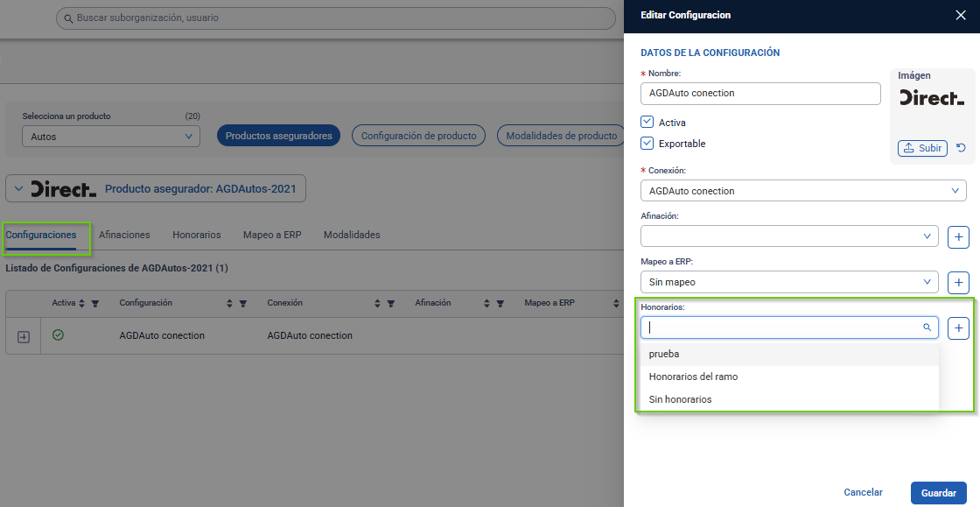Click the Guardar button

(x=939, y=493)
